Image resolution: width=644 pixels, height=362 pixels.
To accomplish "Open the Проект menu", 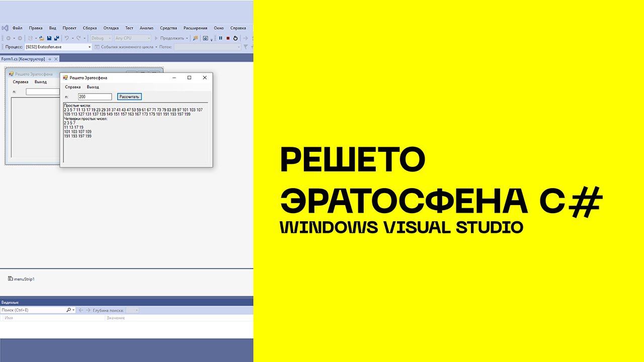I will pos(69,28).
